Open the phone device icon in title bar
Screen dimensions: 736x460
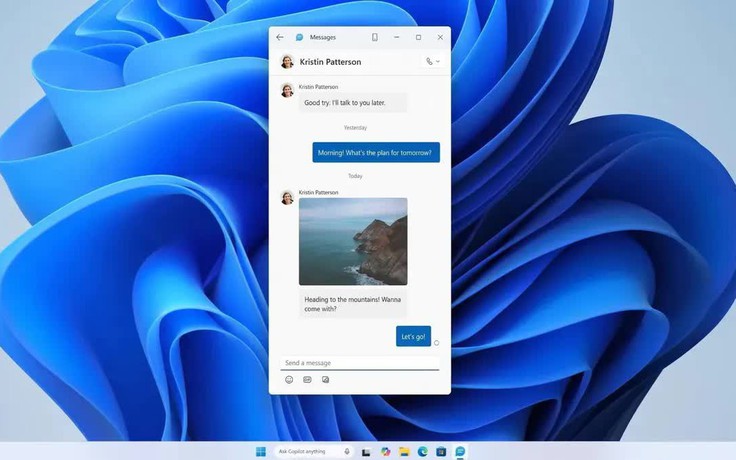pos(375,37)
